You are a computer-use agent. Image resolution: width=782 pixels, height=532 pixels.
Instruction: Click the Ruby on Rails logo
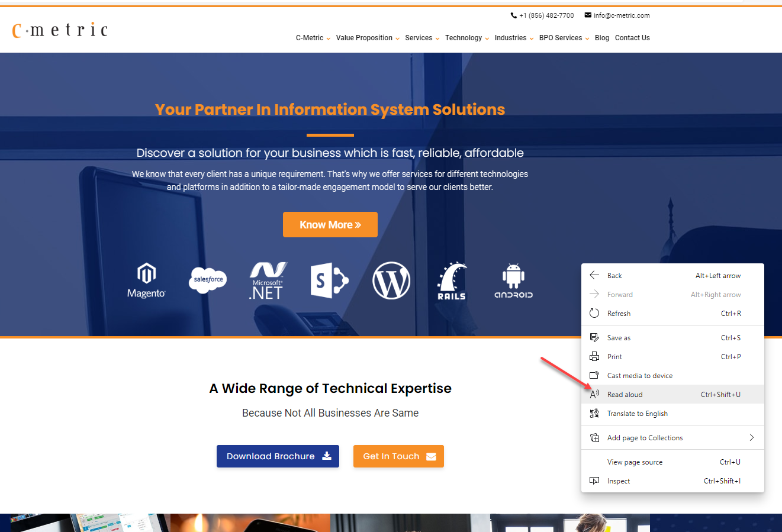[452, 280]
